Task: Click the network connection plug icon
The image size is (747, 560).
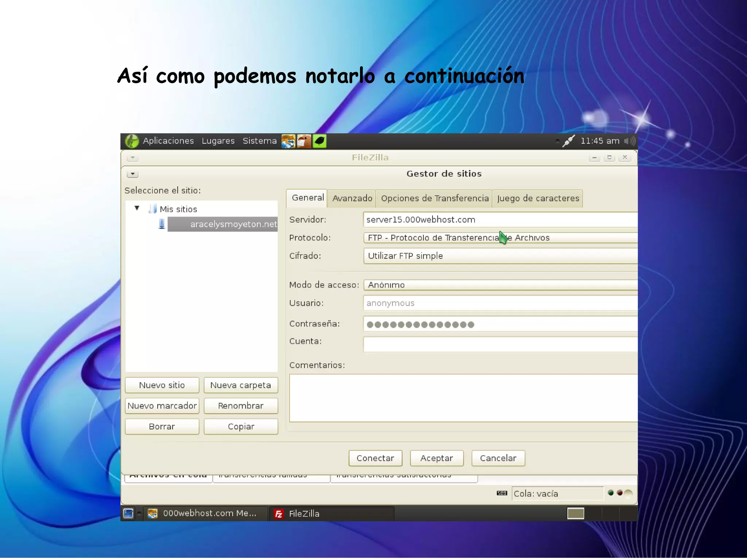Action: (568, 141)
